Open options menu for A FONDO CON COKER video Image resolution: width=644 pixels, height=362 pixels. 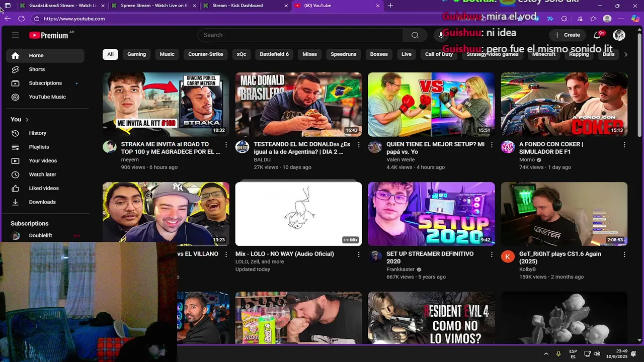624,145
